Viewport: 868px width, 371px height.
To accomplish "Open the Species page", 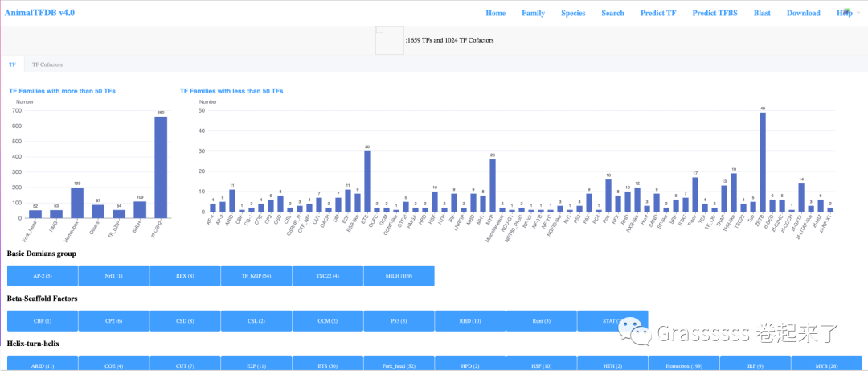I will (x=573, y=14).
